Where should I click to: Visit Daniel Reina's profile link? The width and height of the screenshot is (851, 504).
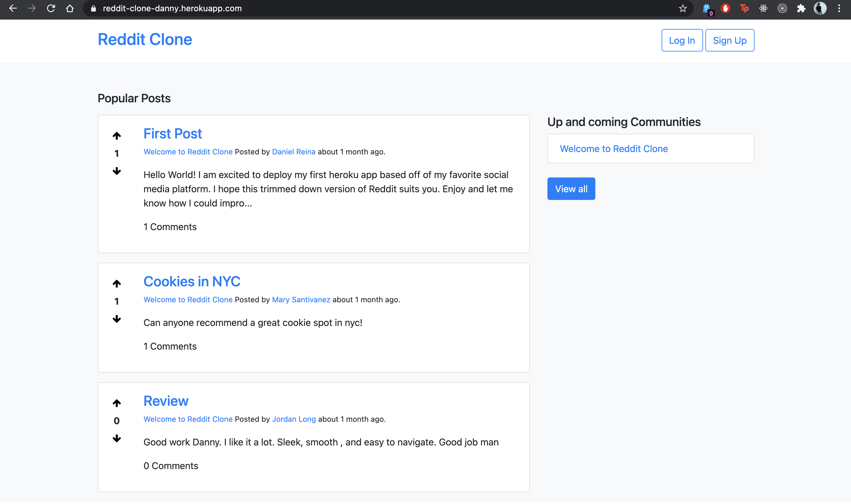[x=294, y=152]
